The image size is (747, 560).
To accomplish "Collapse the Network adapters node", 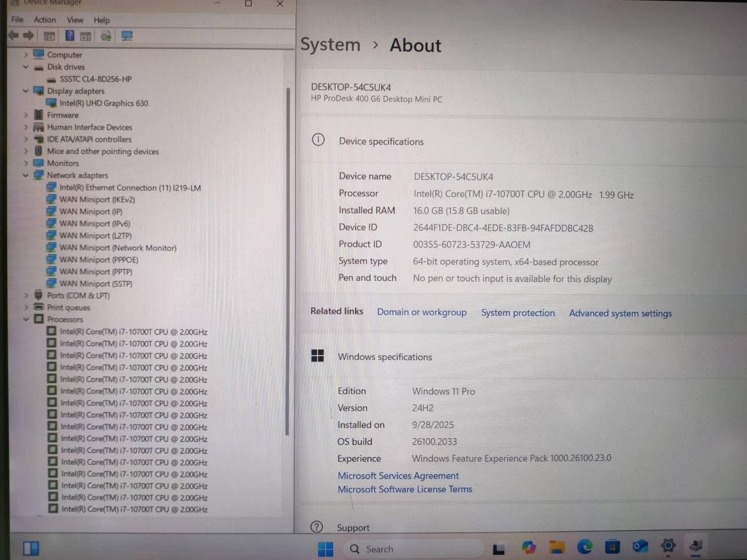I will 25,175.
